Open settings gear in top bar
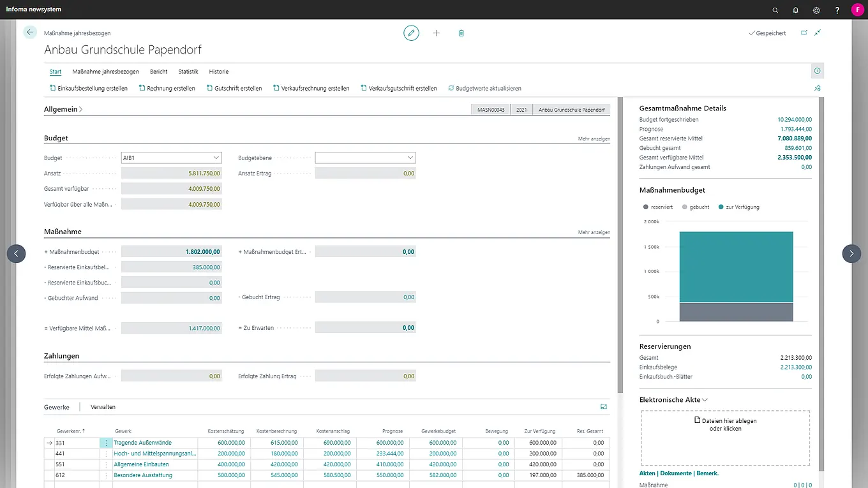Viewport: 868px width, 488px height. (816, 10)
